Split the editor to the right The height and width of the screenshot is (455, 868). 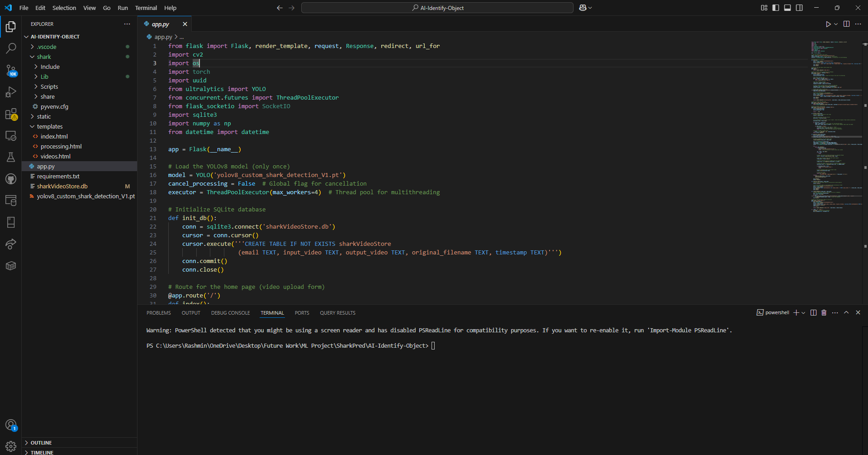tap(846, 24)
